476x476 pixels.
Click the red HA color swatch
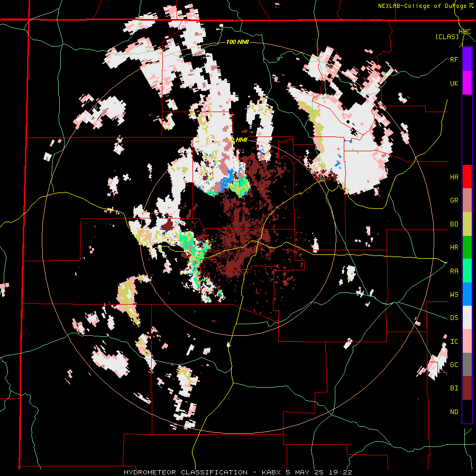467,177
